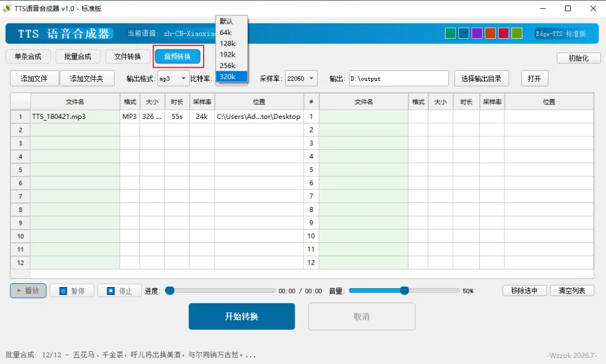Switch to the 单条合成 tab
Image resolution: width=606 pixels, height=364 pixels.
[x=28, y=57]
